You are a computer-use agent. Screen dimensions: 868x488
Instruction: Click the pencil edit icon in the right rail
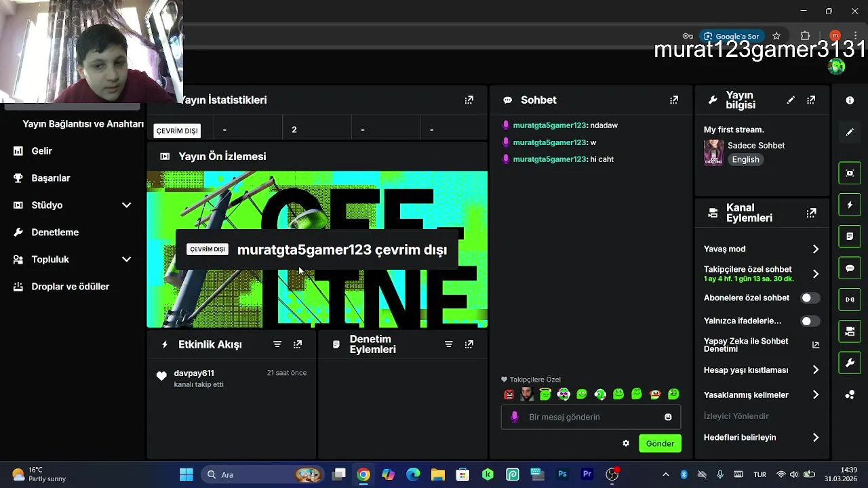click(850, 132)
